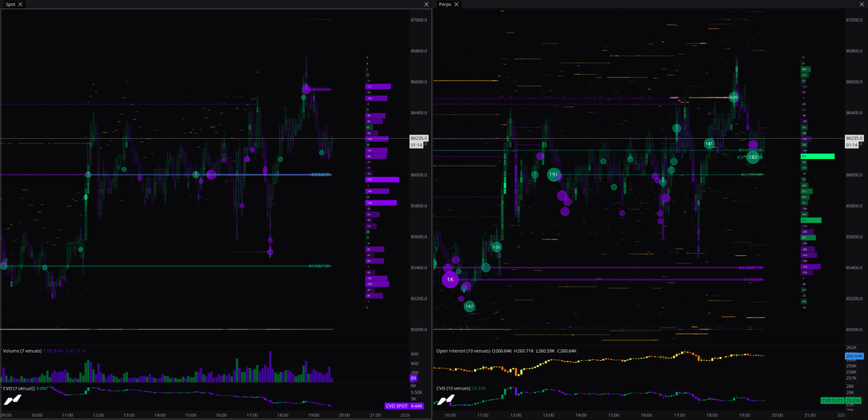Click the 86235.0 price label in Spot
Screen dimensions: 868x420
(x=418, y=138)
